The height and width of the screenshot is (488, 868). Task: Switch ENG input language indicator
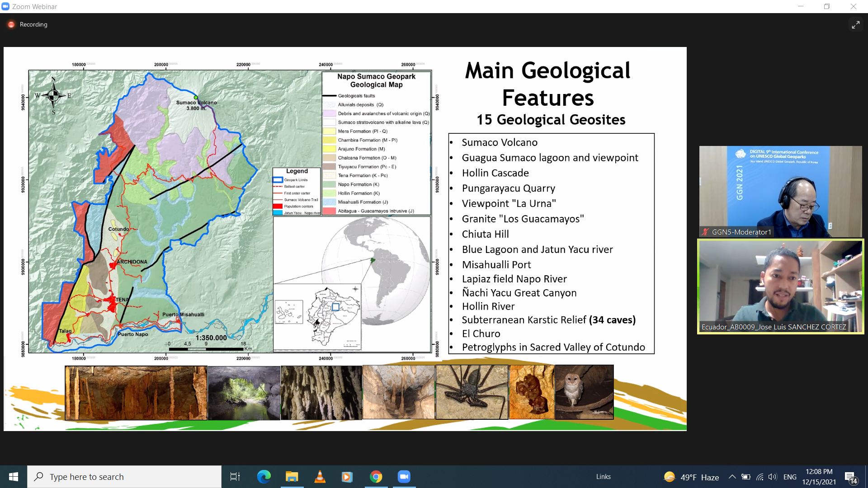pyautogui.click(x=790, y=477)
